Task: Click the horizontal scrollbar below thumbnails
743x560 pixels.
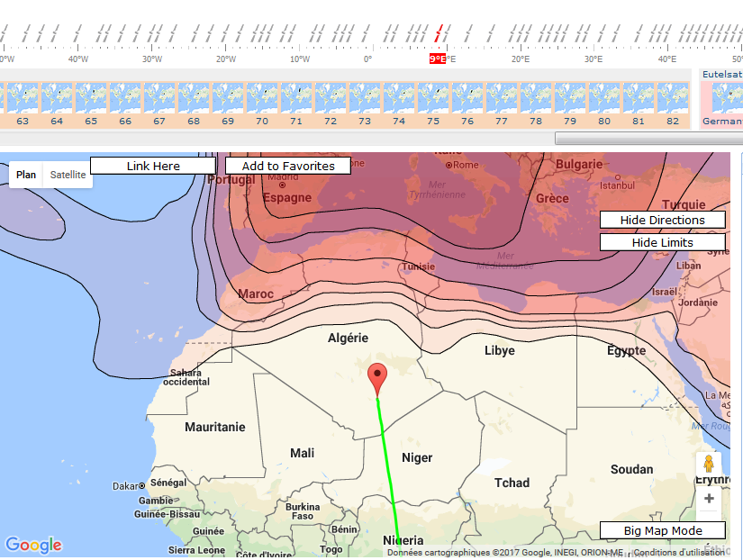Action: pyautogui.click(x=648, y=138)
